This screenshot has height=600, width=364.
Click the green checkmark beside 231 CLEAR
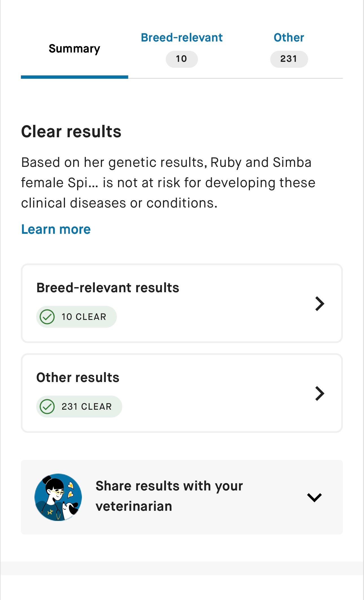[47, 407]
